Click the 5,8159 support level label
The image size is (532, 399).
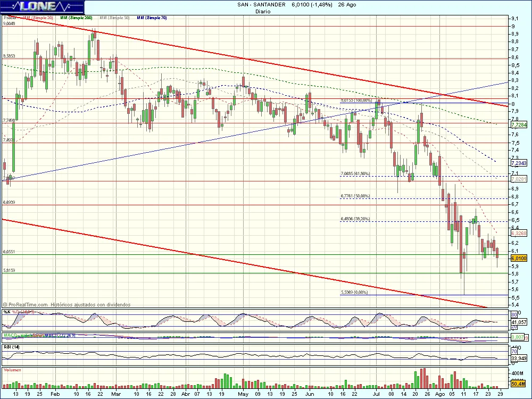9,270
